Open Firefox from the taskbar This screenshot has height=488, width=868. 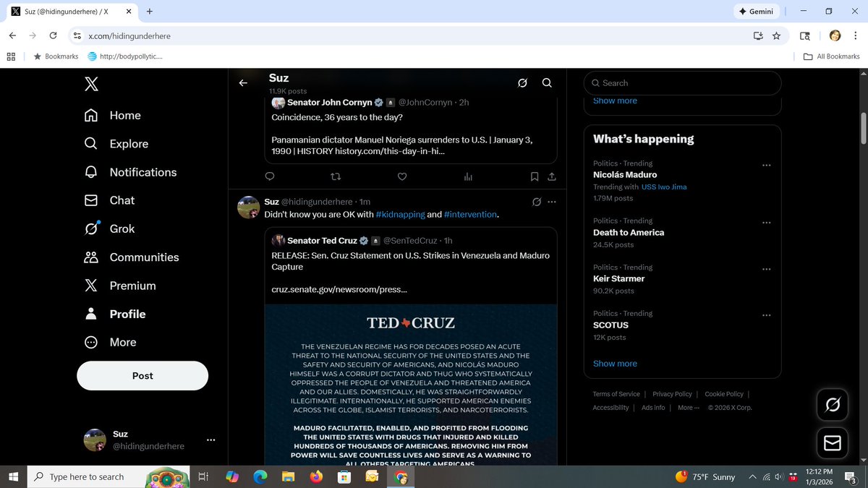tap(316, 476)
